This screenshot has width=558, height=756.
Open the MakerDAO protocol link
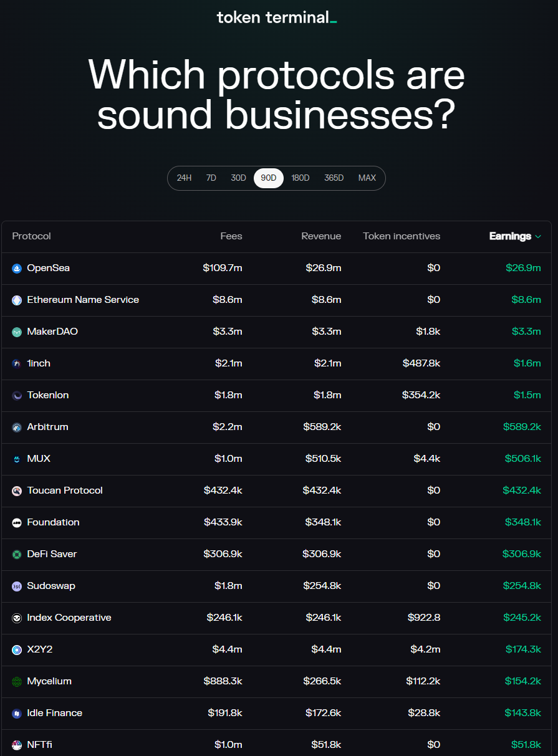click(52, 332)
